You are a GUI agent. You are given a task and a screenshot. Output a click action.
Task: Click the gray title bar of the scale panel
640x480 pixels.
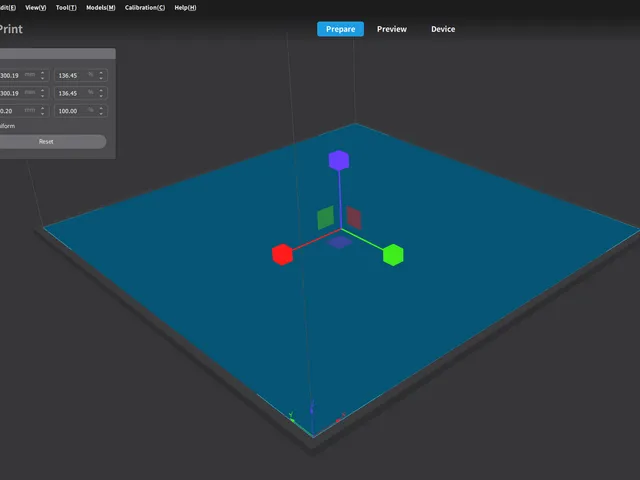click(x=58, y=54)
